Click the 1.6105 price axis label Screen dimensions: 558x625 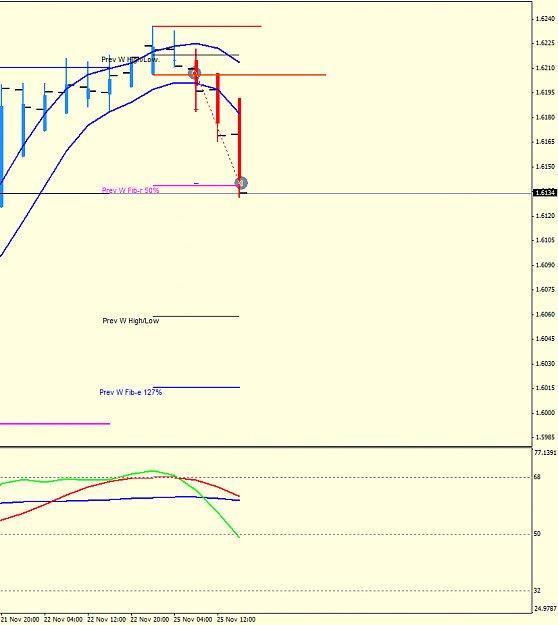(545, 240)
